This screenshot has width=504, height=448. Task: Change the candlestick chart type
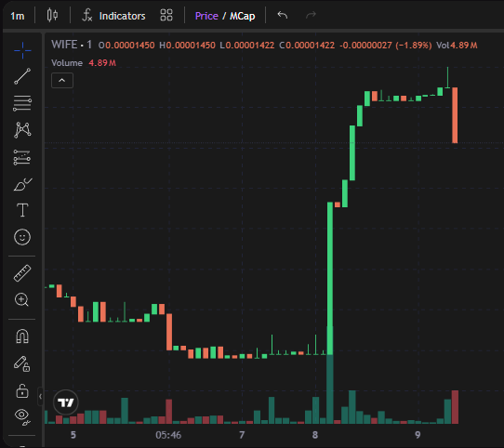(52, 16)
